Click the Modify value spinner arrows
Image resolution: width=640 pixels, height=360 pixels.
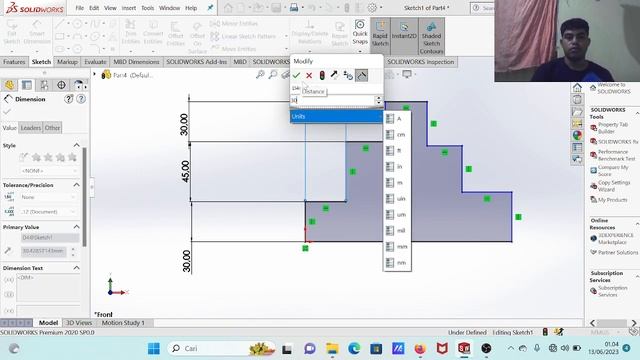[378, 100]
